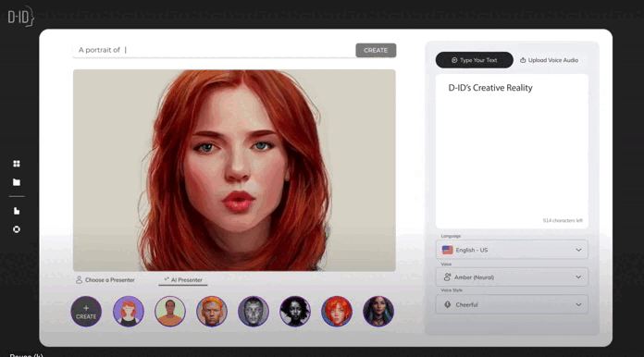Viewport: 644px width, 357px height.
Task: Switch to Type Your Text mode
Action: pyautogui.click(x=475, y=60)
